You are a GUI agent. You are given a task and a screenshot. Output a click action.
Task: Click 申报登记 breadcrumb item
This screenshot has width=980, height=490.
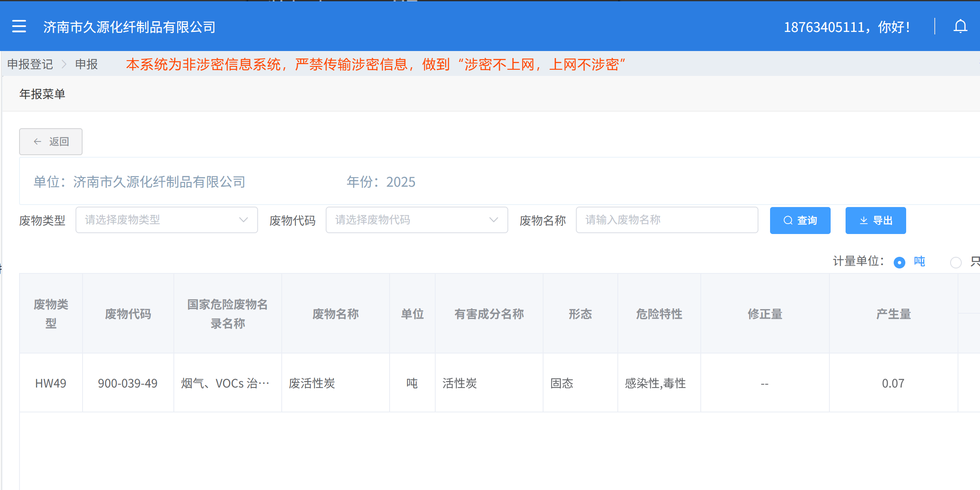(30, 64)
